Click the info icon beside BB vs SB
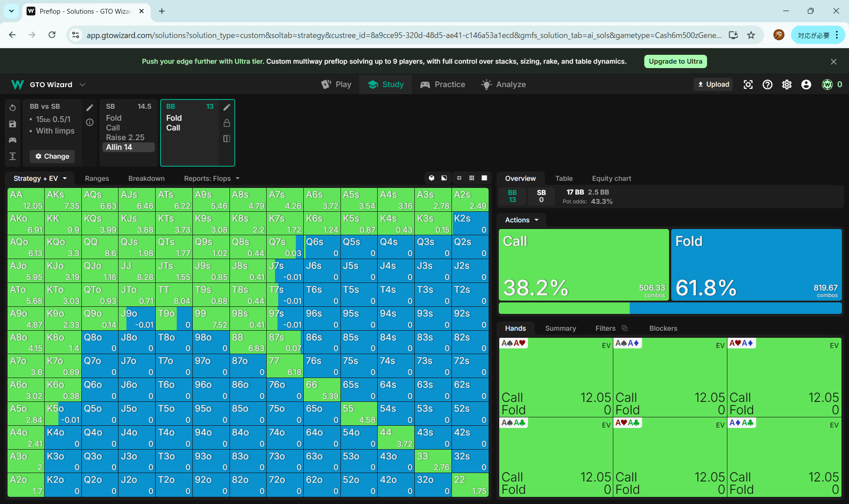Image resolution: width=849 pixels, height=504 pixels. pos(90,122)
